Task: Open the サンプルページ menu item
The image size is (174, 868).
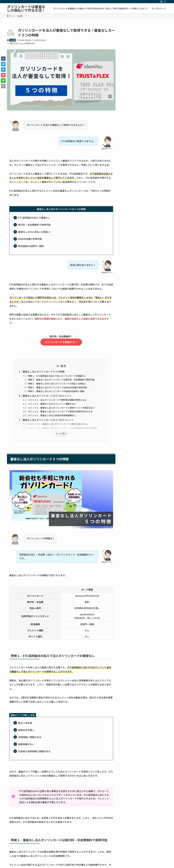Action: coord(158,8)
